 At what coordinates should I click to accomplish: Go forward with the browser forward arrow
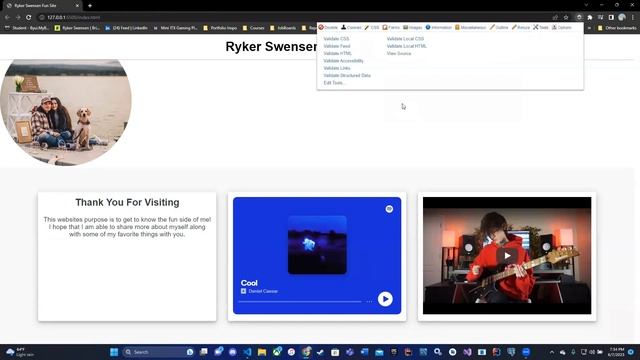(x=18, y=18)
